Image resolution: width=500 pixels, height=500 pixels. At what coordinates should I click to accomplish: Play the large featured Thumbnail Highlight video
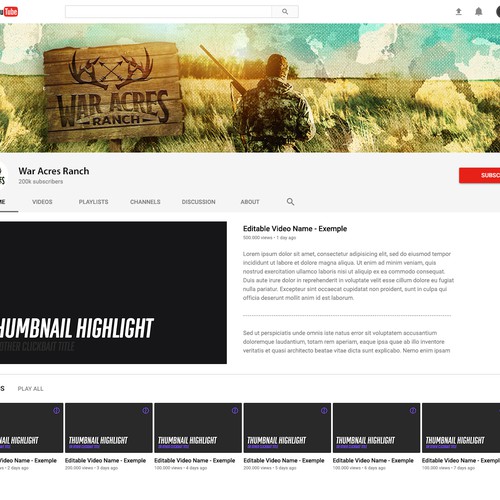(x=113, y=292)
